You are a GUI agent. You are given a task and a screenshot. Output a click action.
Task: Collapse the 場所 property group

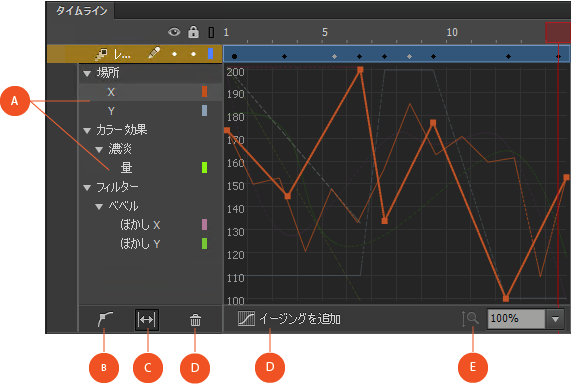click(x=87, y=74)
